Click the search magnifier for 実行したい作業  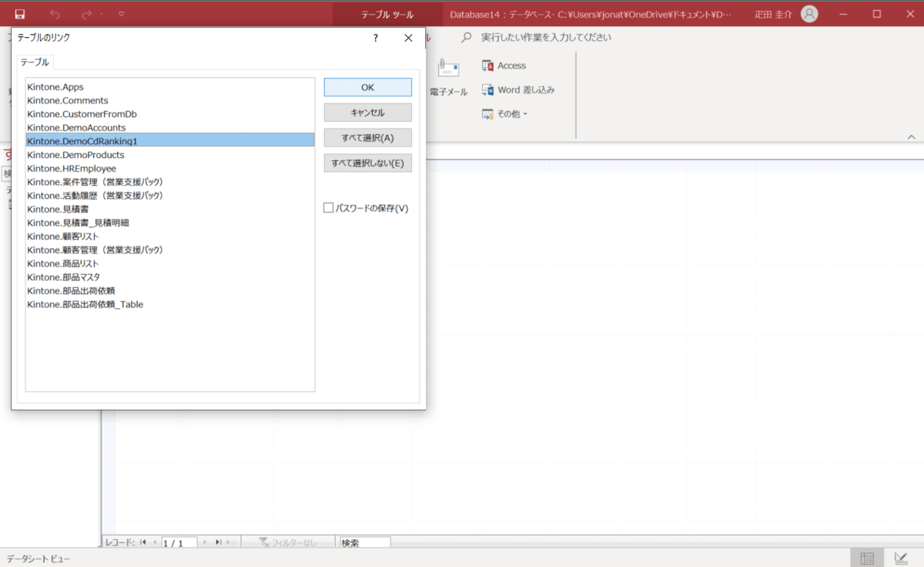pos(467,37)
